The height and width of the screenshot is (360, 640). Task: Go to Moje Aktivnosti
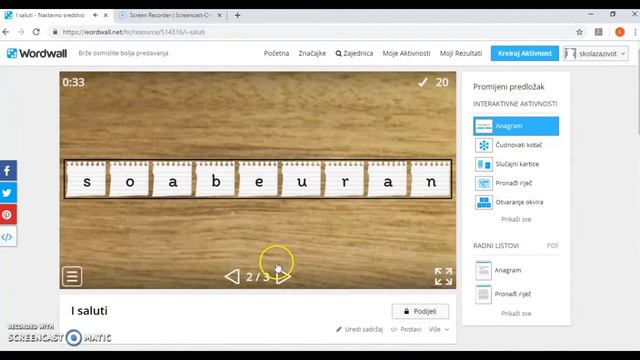point(407,53)
